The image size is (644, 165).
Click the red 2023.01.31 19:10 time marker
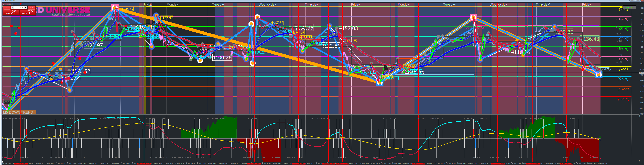click(x=21, y=163)
